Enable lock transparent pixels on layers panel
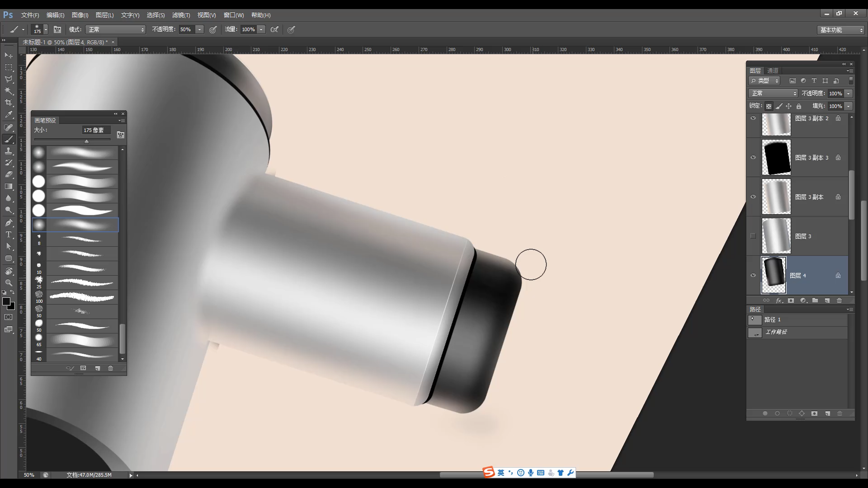 (769, 106)
